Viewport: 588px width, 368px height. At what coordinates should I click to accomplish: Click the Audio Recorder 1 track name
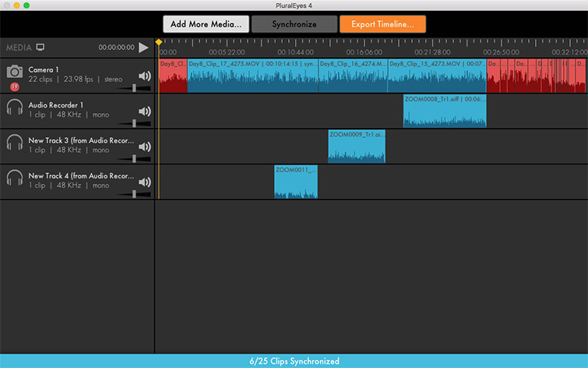click(56, 105)
